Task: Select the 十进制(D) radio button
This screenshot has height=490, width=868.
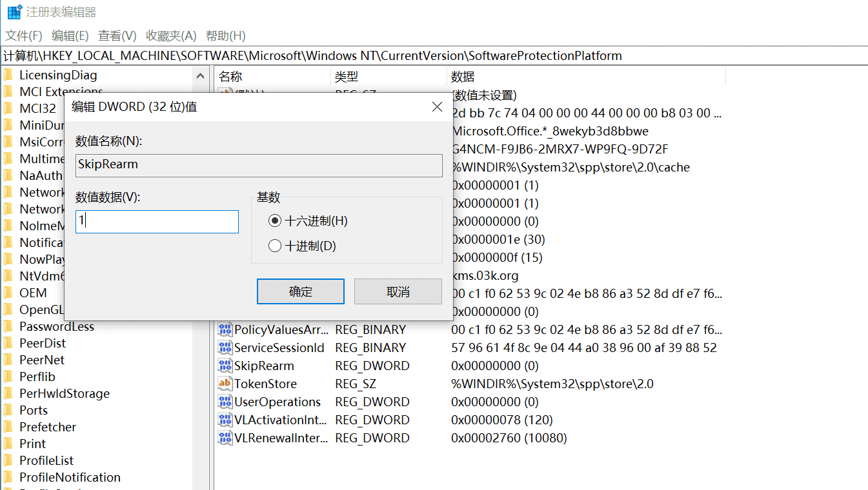Action: pos(275,246)
